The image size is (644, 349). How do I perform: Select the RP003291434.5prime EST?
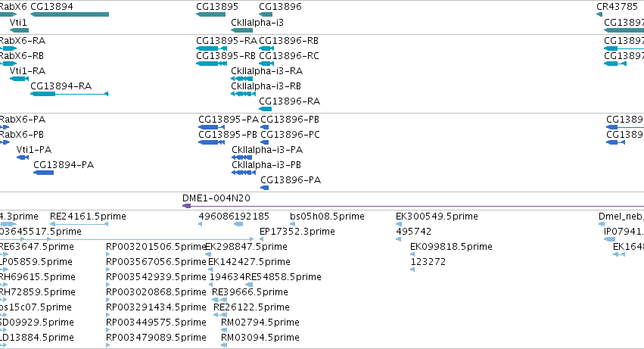(x=108, y=315)
